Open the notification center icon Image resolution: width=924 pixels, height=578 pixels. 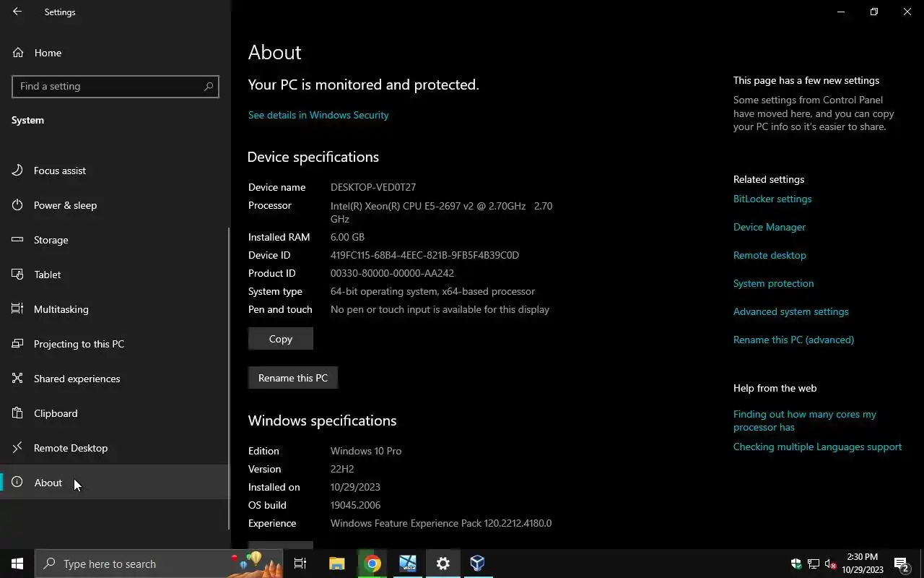902,564
